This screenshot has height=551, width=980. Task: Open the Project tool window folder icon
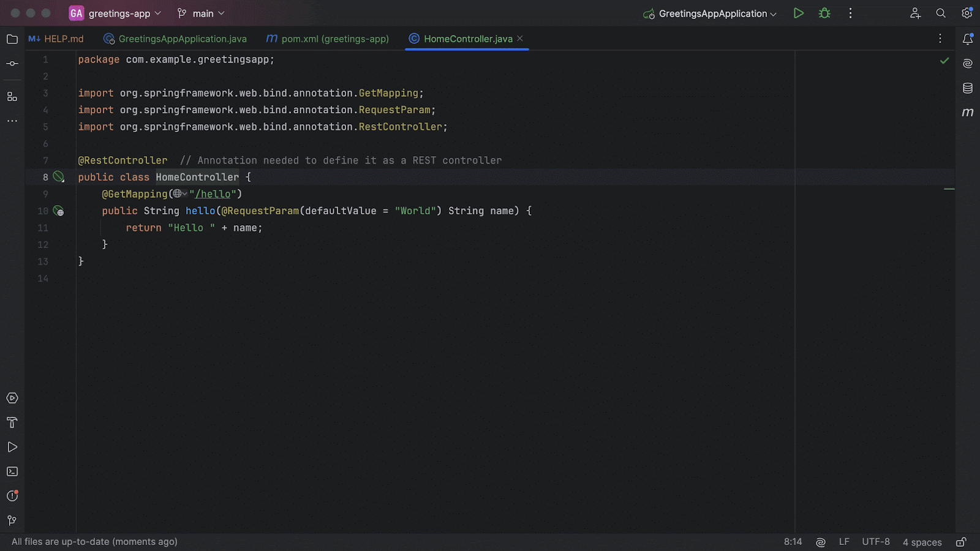click(12, 39)
